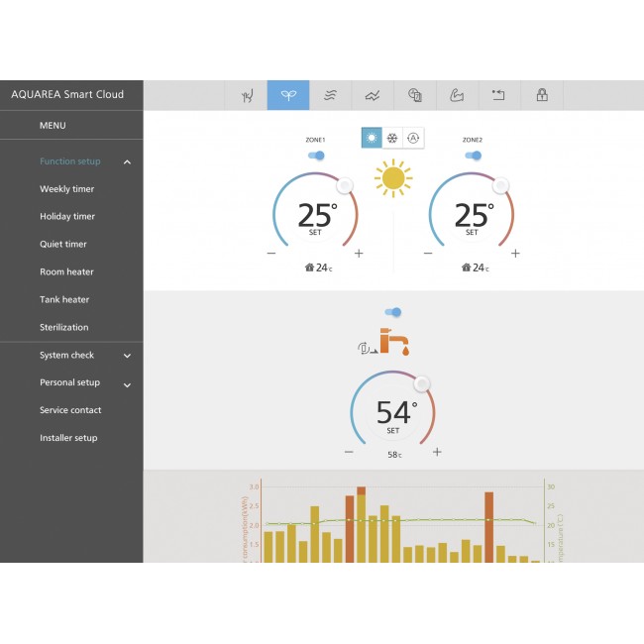Click the padlock icon in top toolbar
Viewport: 644px width, 644px height.
tap(542, 95)
